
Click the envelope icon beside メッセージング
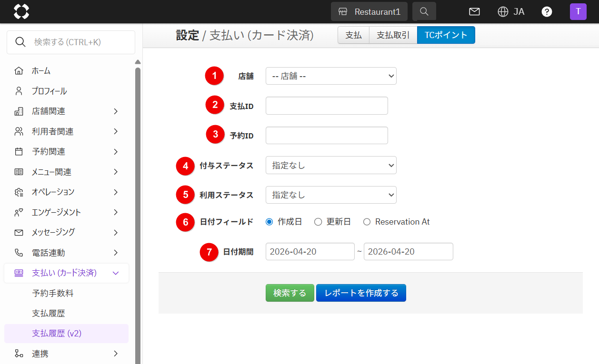point(19,233)
